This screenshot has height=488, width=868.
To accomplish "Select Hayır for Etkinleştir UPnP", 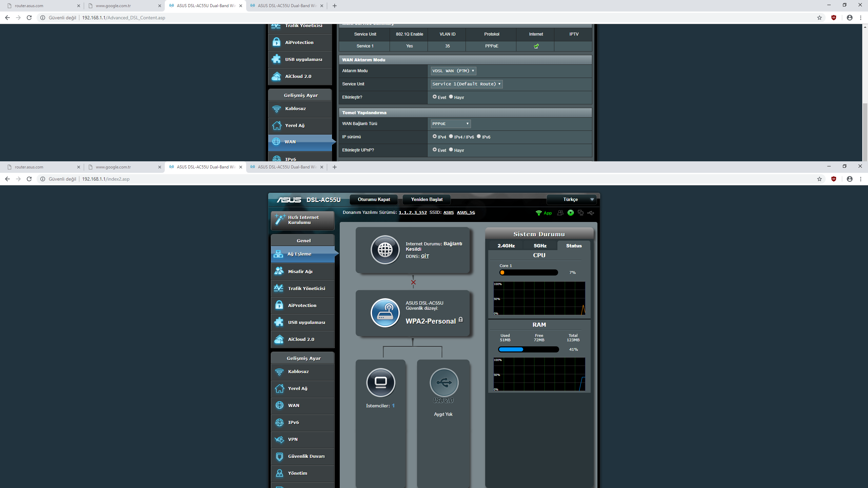I will (451, 150).
